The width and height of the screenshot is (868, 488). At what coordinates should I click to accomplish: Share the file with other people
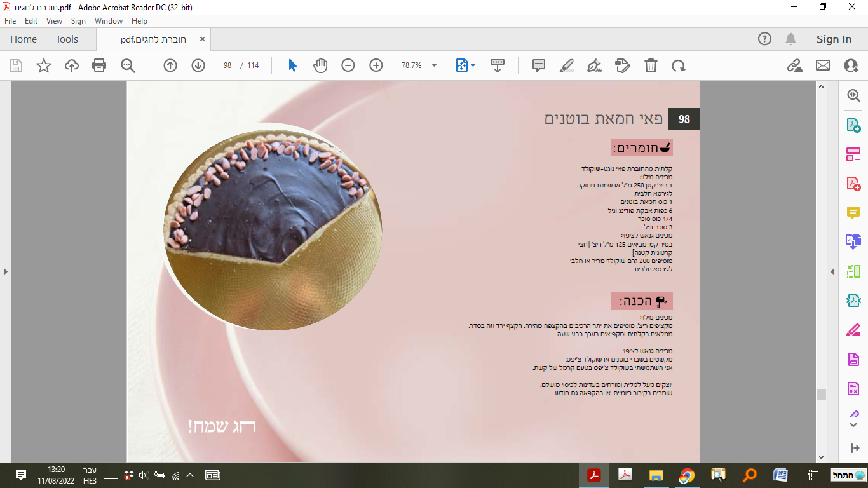tap(851, 65)
